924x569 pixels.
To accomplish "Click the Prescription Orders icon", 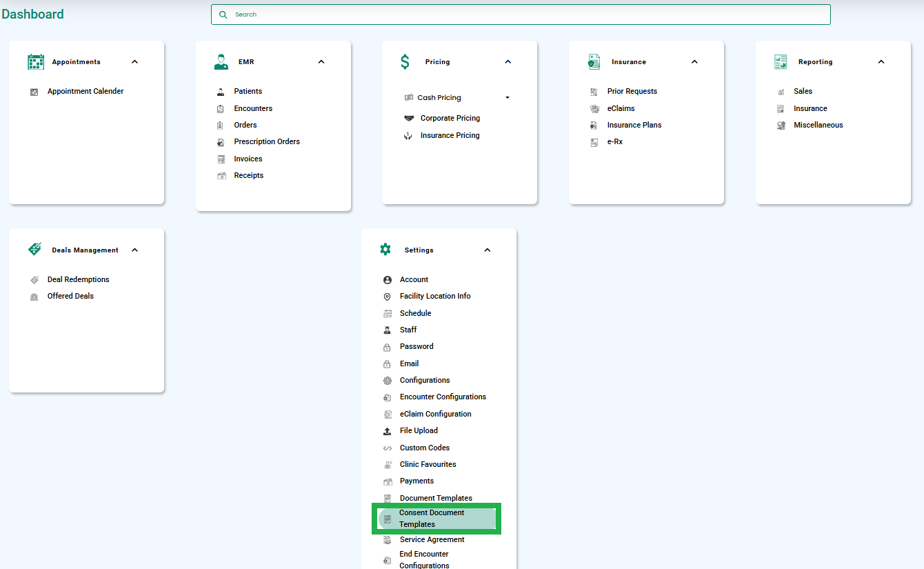I will [x=221, y=142].
